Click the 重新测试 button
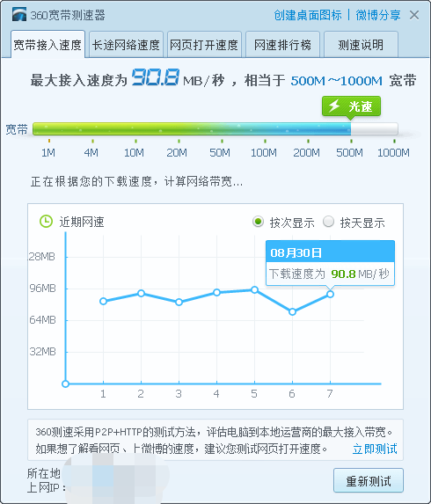This screenshot has width=431, height=504. [x=369, y=480]
